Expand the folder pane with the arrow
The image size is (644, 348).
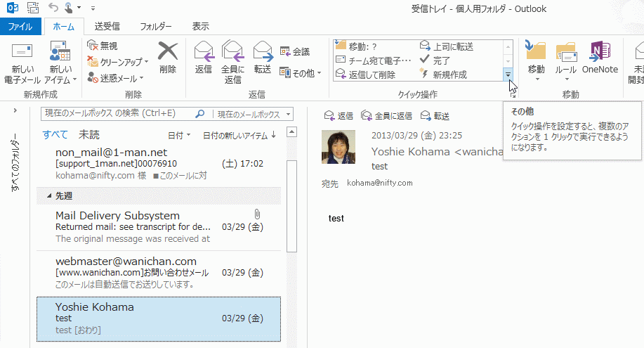(15, 110)
